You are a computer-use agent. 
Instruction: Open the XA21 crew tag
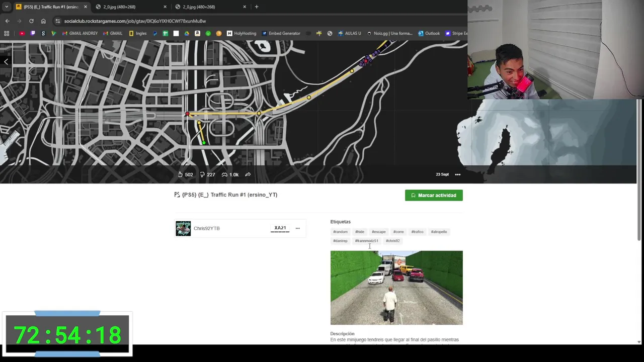[280, 228]
